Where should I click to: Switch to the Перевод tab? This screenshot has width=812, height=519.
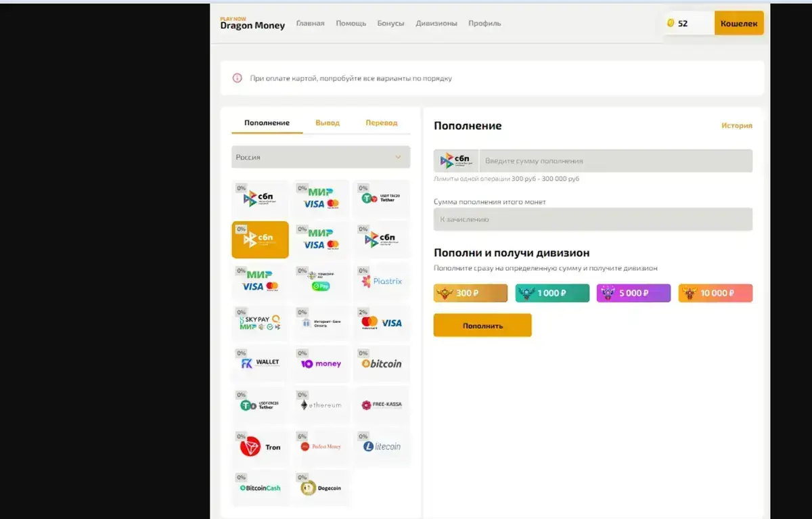click(x=382, y=123)
